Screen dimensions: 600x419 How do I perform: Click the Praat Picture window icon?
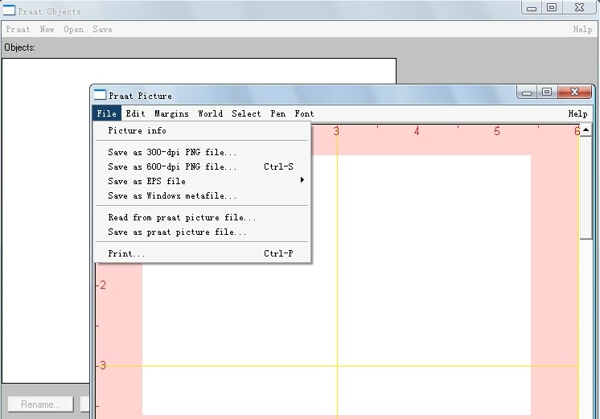coord(100,96)
